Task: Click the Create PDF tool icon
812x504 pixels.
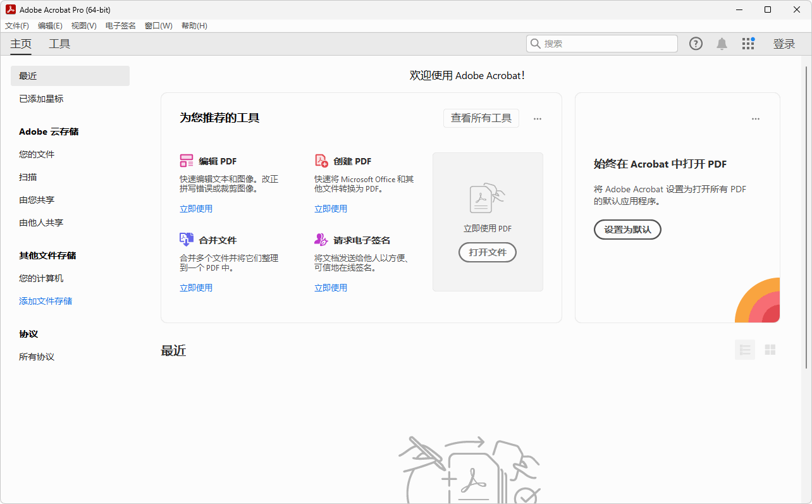Action: [321, 161]
